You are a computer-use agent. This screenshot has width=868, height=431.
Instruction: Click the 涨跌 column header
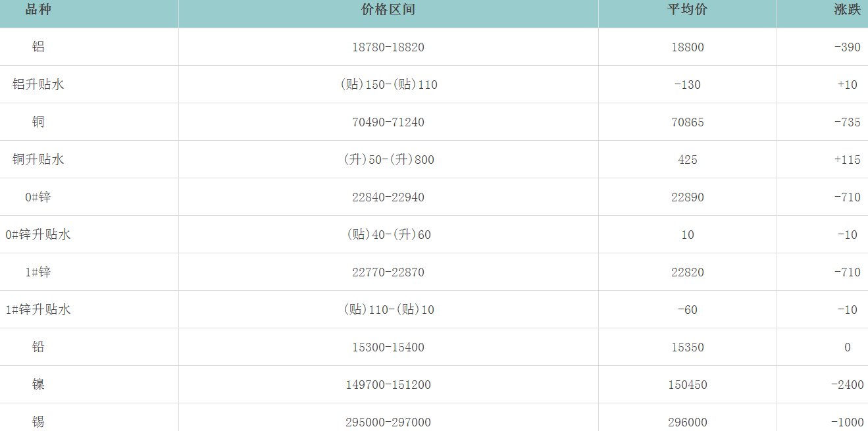pyautogui.click(x=847, y=10)
